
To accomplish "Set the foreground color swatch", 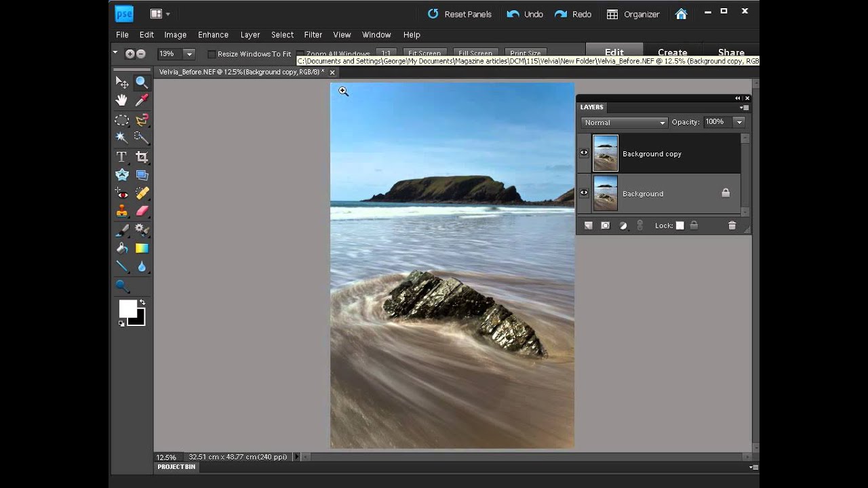I will [127, 308].
